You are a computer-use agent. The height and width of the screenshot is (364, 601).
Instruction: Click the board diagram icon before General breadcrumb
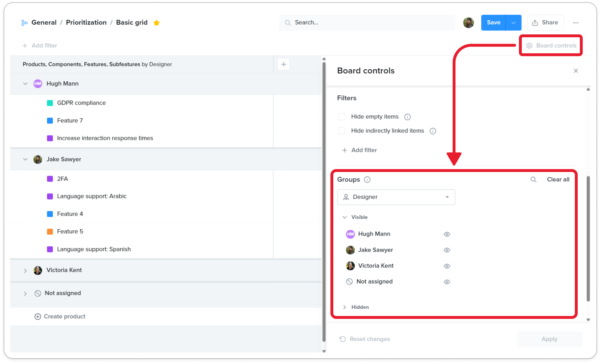(24, 22)
